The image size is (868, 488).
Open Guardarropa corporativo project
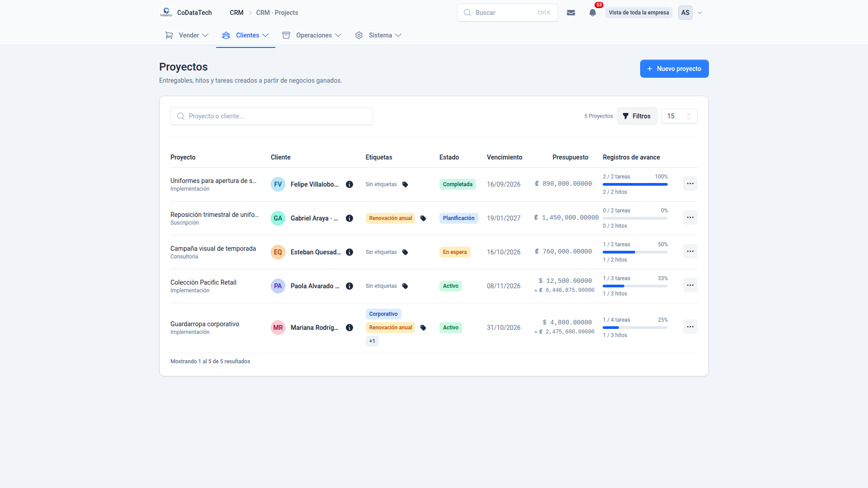pos(205,324)
